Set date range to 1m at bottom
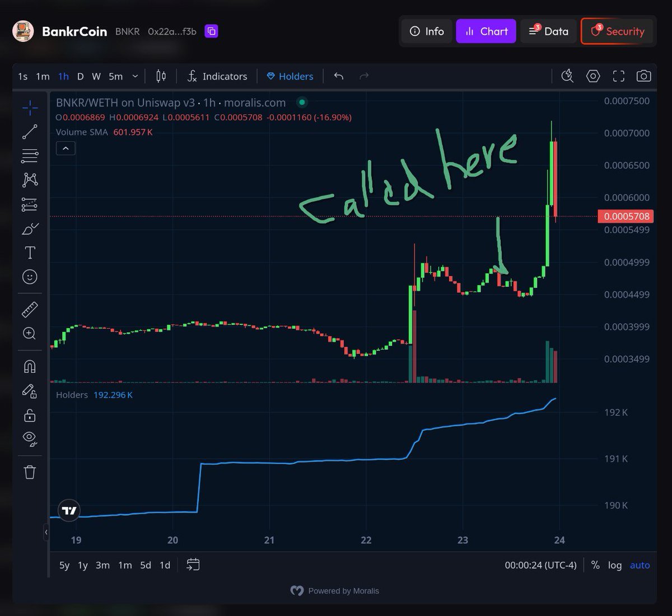Image resolution: width=672 pixels, height=616 pixels. click(x=125, y=565)
